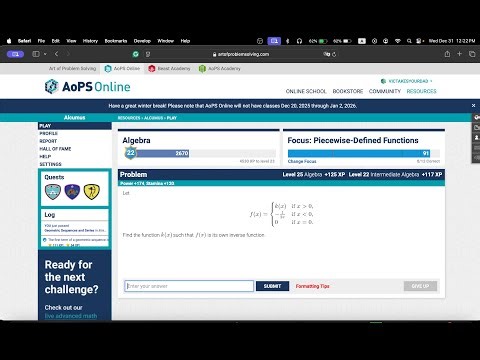
Task: Click the AoPS Online logo
Action: coord(87,87)
